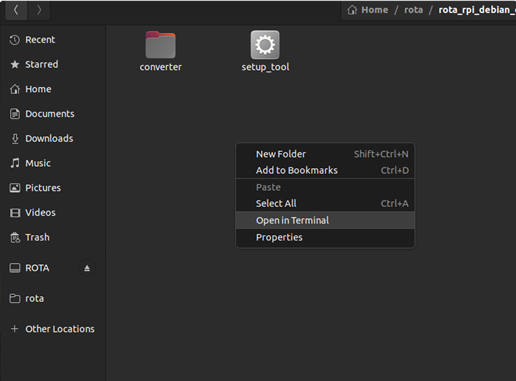Viewport: 516px width, 381px height.
Task: Click Home in the path bar
Action: point(375,10)
